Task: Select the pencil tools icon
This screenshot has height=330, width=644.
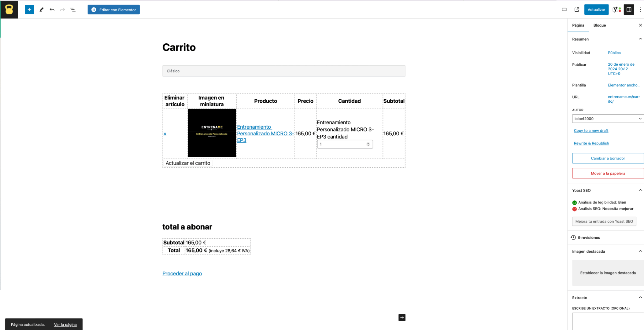Action: click(x=42, y=10)
